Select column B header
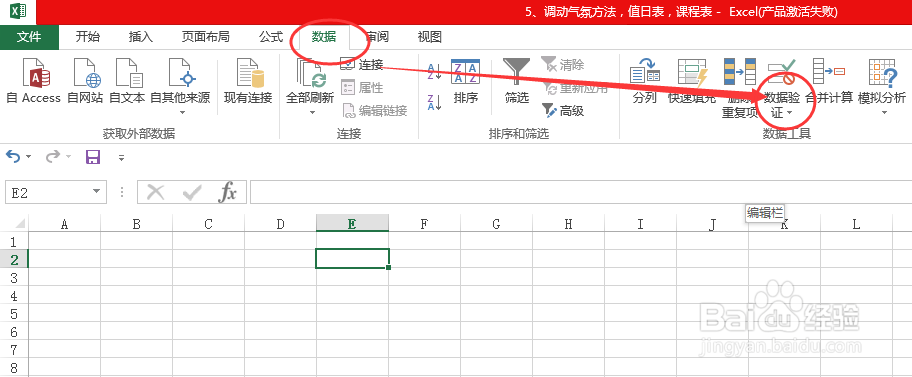 click(136, 224)
